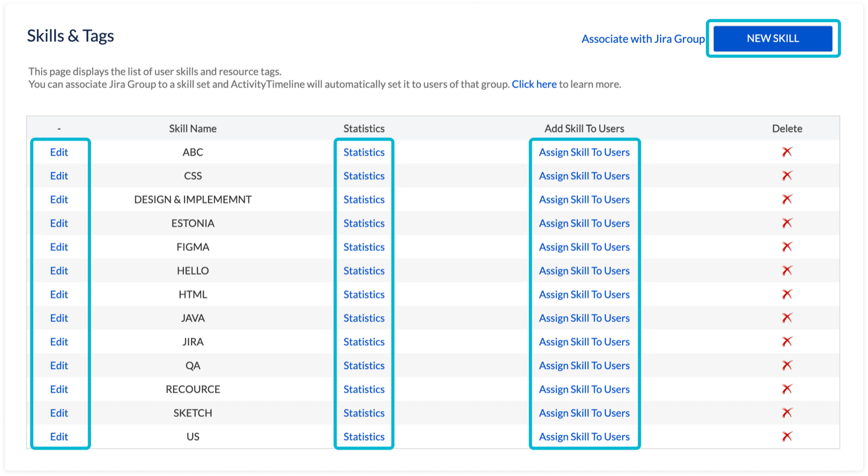This screenshot has width=868, height=476.
Task: Delete the JAVA skill red X
Action: (x=787, y=318)
